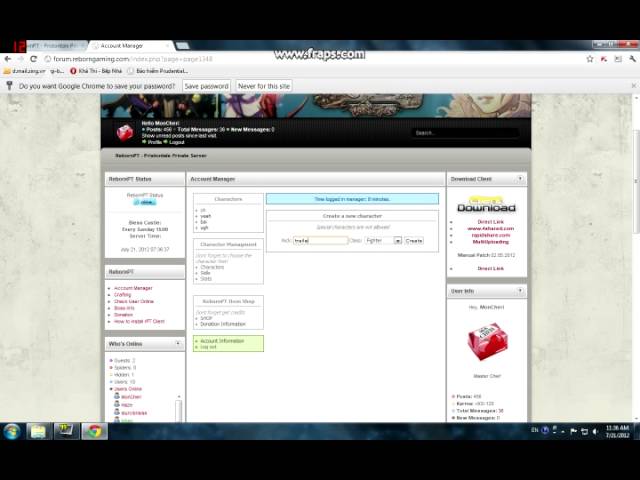Click the online status badge under RebornPT Status
640x480 pixels.
click(145, 202)
